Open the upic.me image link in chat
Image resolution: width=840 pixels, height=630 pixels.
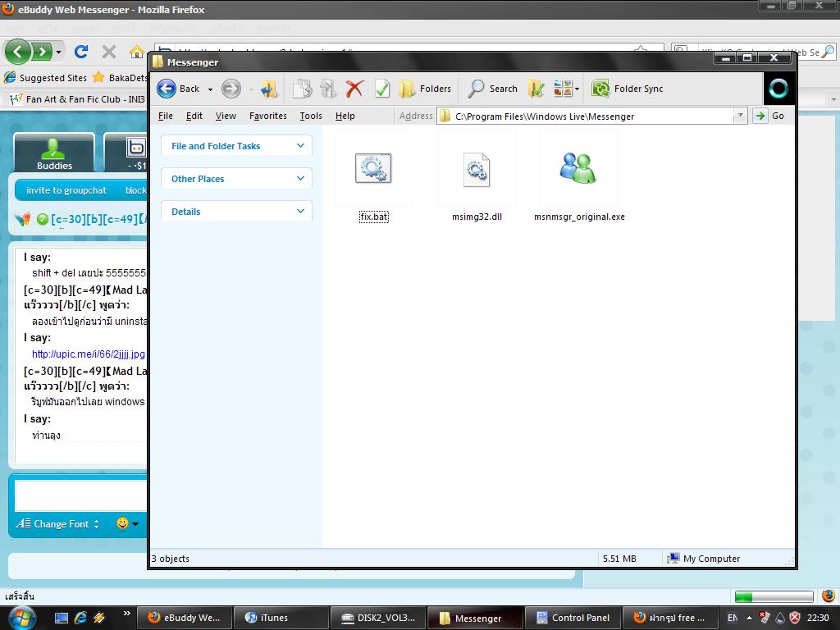pyautogui.click(x=89, y=354)
